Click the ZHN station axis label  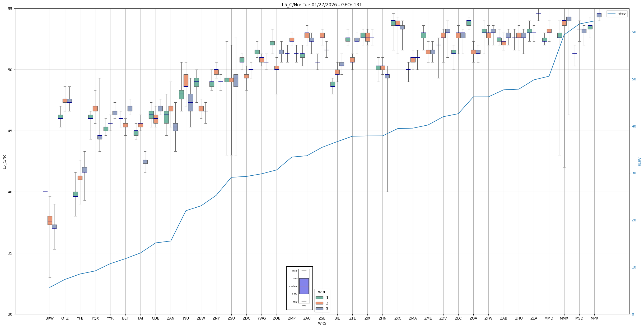382,318
